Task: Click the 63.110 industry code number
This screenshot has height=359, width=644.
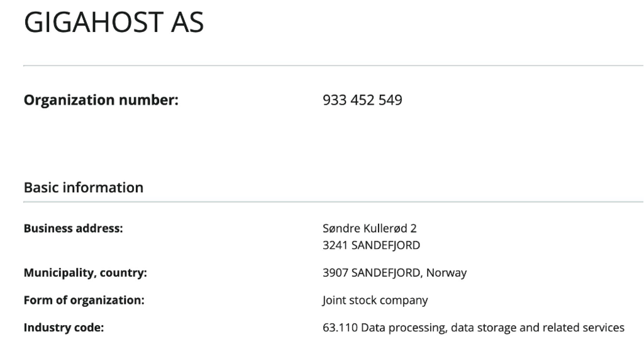Action: click(x=340, y=328)
